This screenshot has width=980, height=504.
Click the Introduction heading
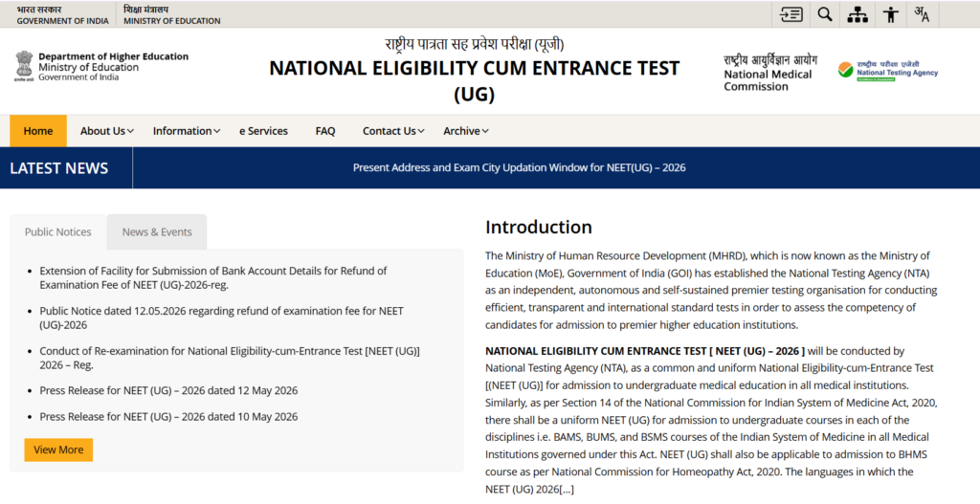(539, 227)
